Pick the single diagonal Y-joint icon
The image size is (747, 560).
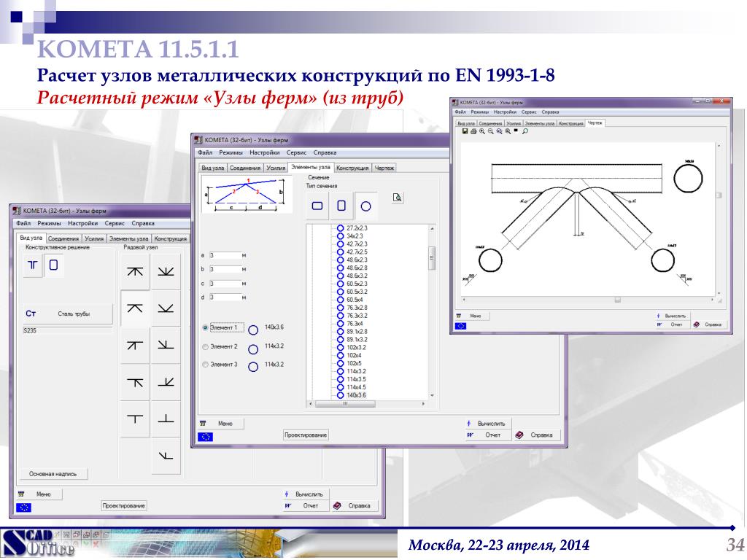[x=166, y=456]
